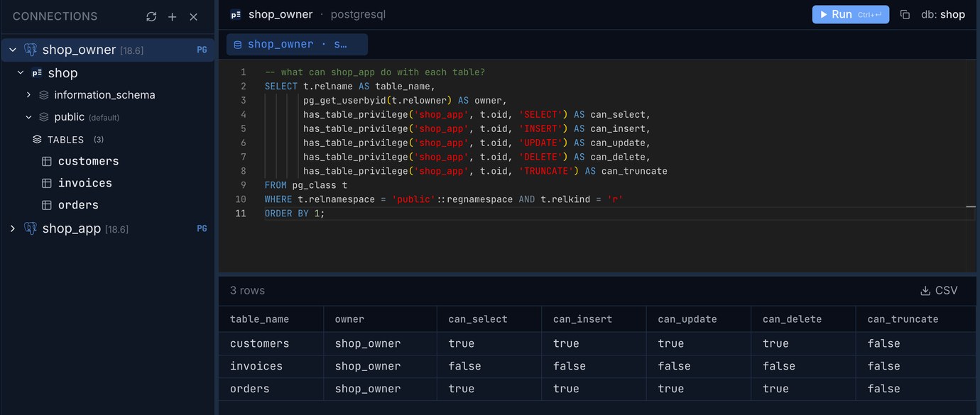Collapse the shop database node

tap(21, 73)
